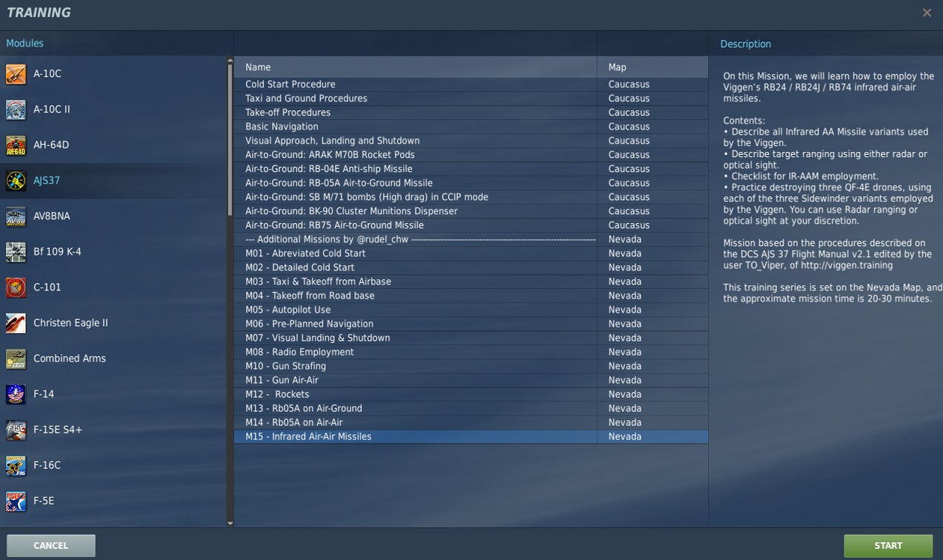Select Cold Start Procedure mission
943x560 pixels.
290,84
